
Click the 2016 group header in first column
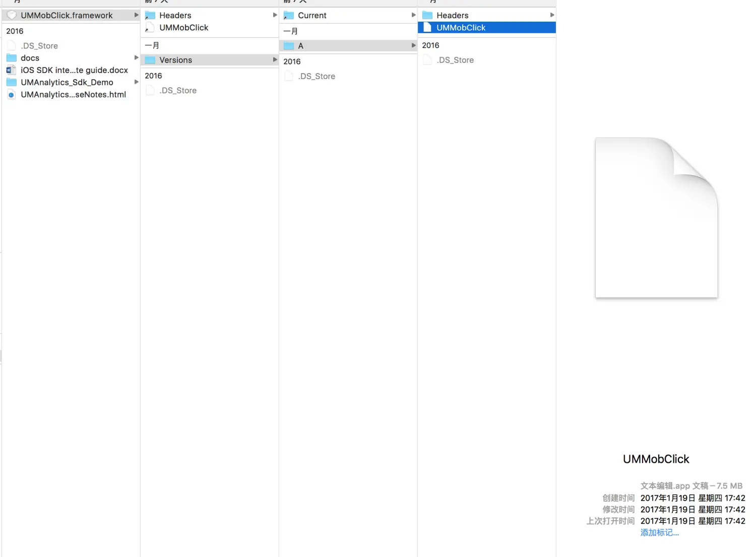click(15, 31)
